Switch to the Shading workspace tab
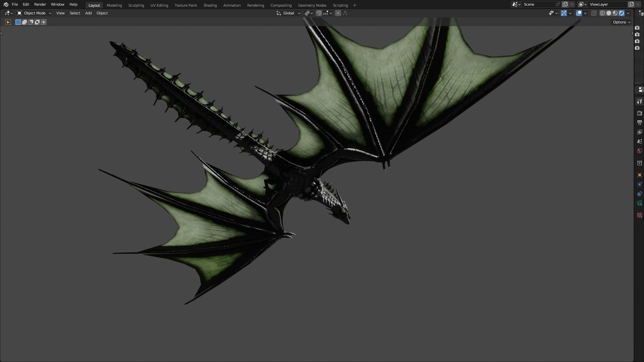Image resolution: width=644 pixels, height=362 pixels. pyautogui.click(x=210, y=5)
